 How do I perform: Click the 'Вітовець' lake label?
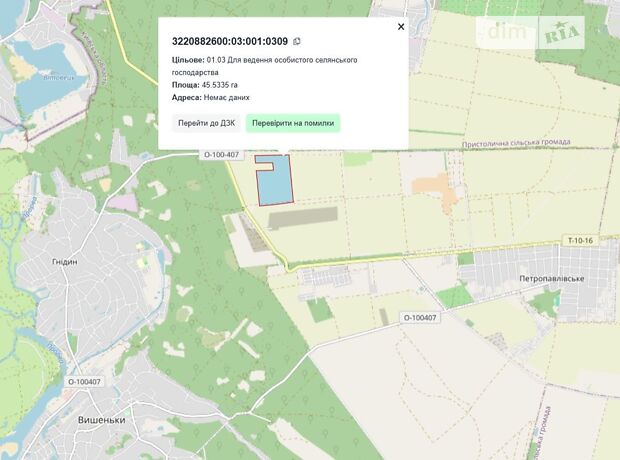[59, 78]
